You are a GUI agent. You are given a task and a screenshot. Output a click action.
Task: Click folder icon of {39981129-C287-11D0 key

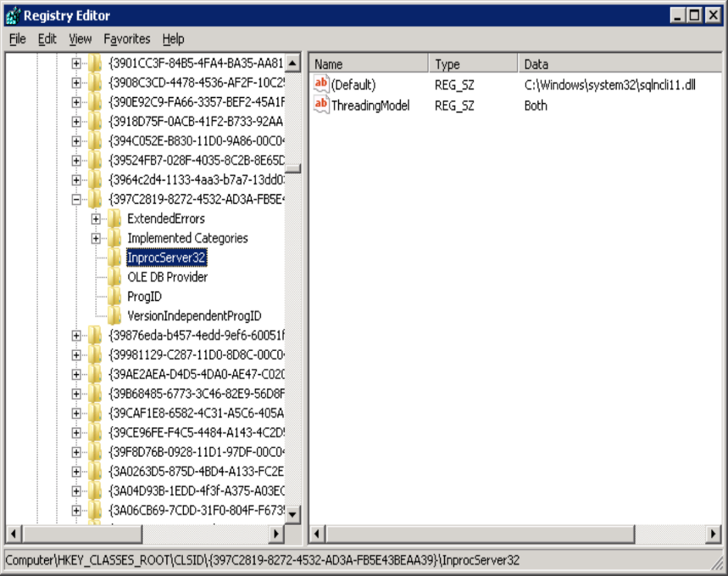tap(94, 355)
